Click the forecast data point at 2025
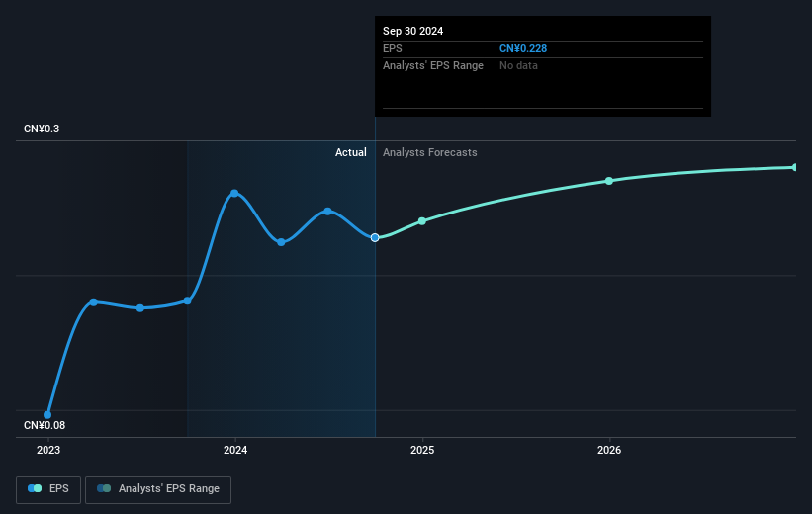The image size is (812, 514). tap(422, 221)
